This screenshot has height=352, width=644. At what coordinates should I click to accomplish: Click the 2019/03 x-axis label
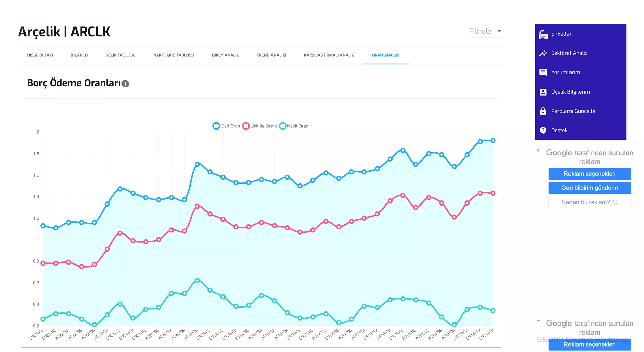click(x=255, y=334)
